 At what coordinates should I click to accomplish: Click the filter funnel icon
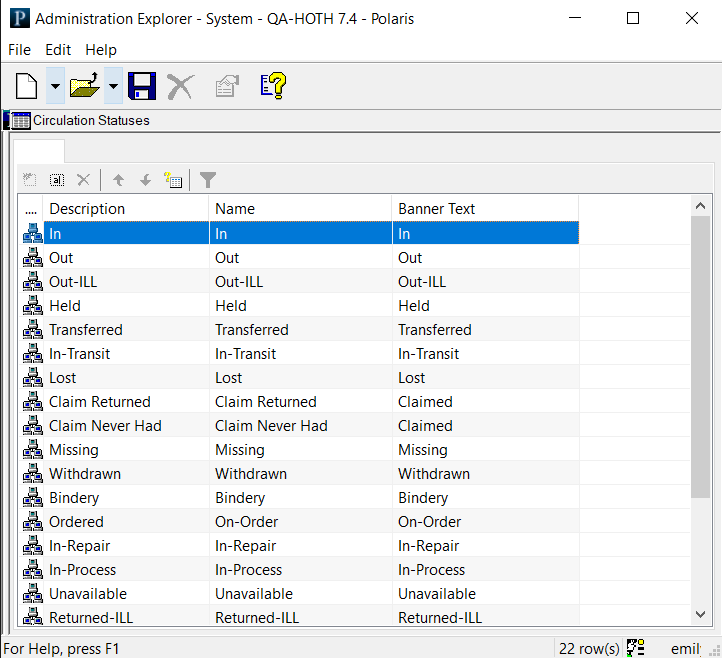(208, 180)
